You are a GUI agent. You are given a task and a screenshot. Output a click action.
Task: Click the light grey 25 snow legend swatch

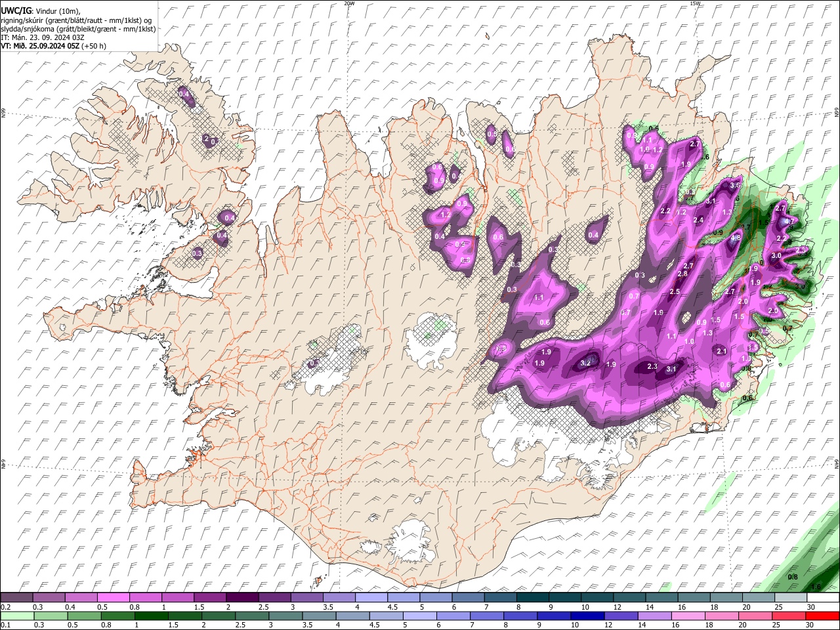click(x=791, y=598)
